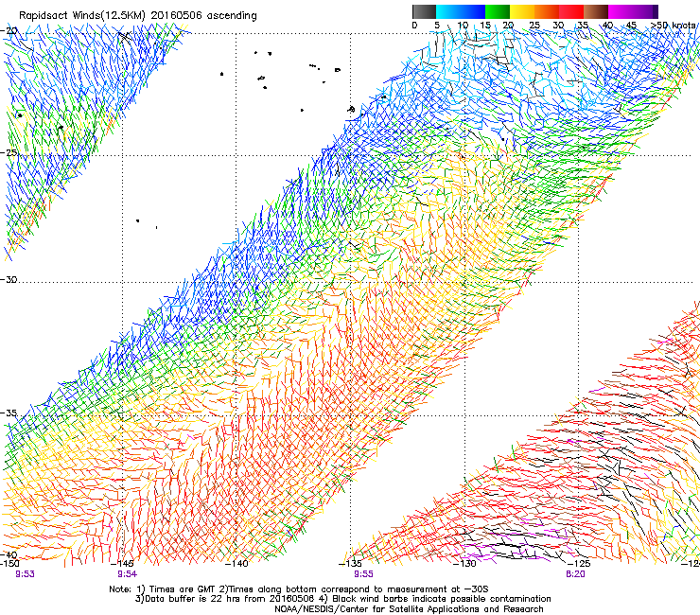Click the '-130' longitude axis label

click(464, 564)
